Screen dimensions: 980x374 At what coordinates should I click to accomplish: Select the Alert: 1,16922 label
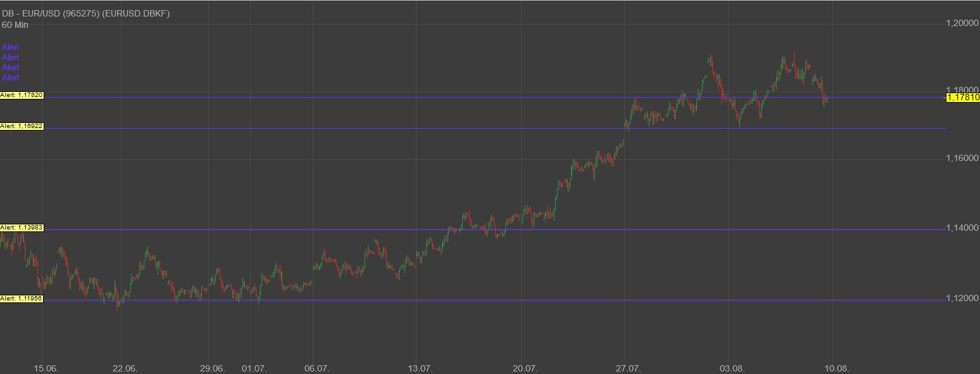point(22,126)
